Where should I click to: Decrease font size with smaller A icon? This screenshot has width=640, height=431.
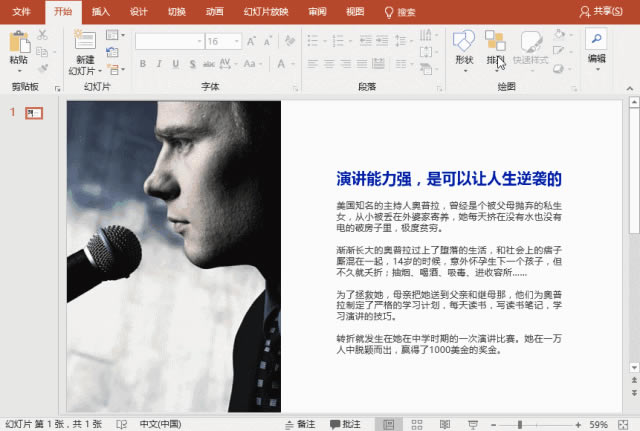click(267, 41)
